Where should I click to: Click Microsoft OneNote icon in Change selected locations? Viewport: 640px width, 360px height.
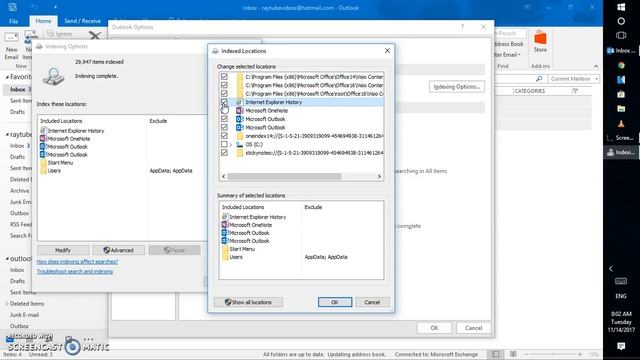pos(239,111)
